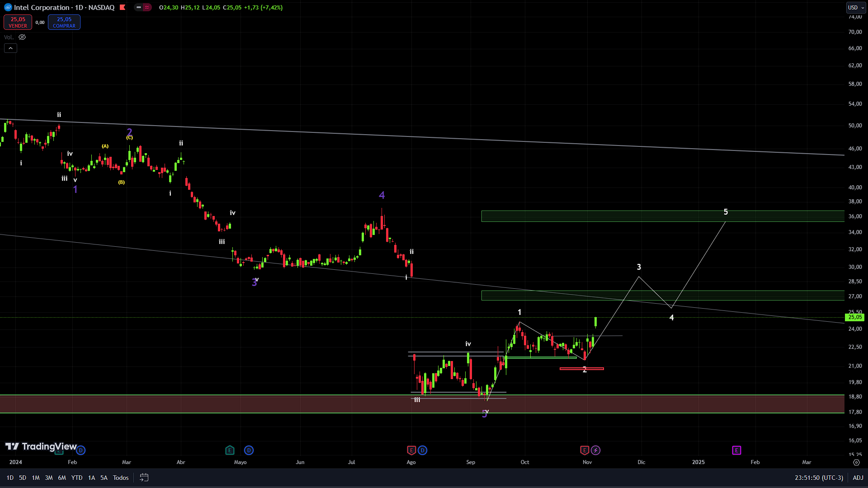The height and width of the screenshot is (488, 868).
Task: Click the Oct label on the time axis
Action: point(525,462)
